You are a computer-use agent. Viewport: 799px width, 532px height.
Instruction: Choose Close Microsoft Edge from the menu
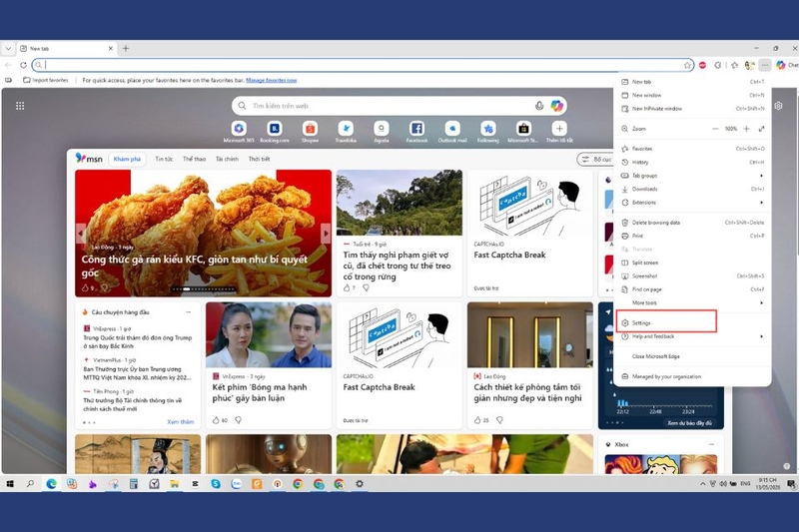[x=692, y=356]
